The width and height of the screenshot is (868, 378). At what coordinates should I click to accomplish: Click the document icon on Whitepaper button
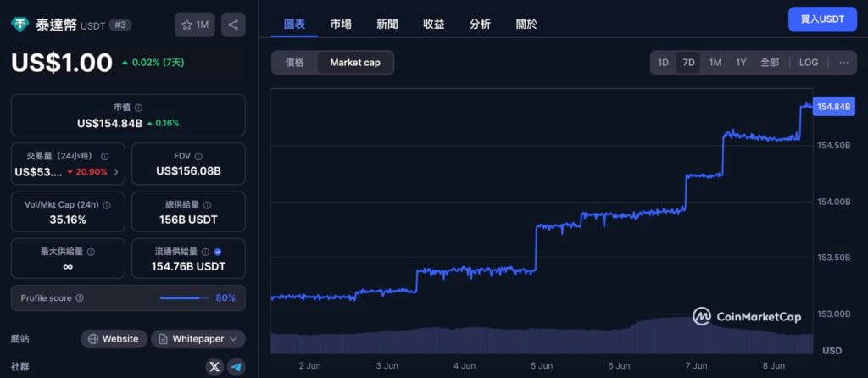tap(164, 339)
